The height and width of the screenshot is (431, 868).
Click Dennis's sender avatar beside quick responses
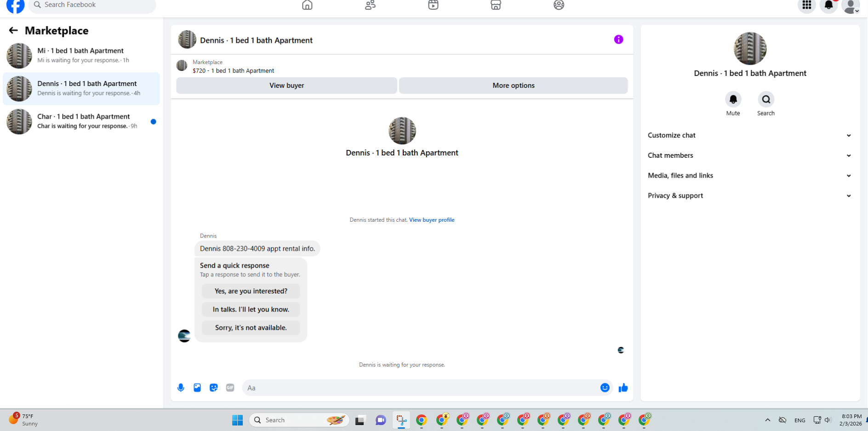pyautogui.click(x=184, y=336)
